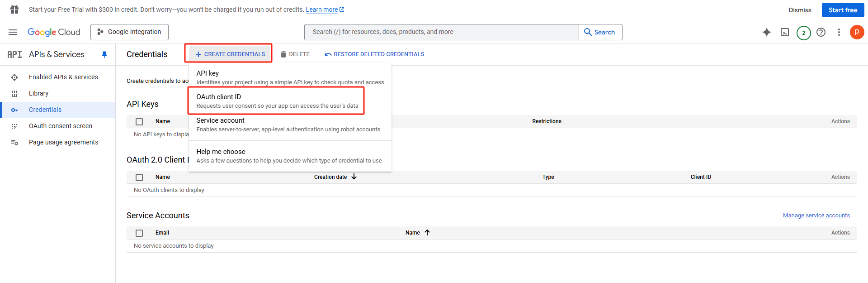Click Manage service accounts link

click(x=816, y=216)
